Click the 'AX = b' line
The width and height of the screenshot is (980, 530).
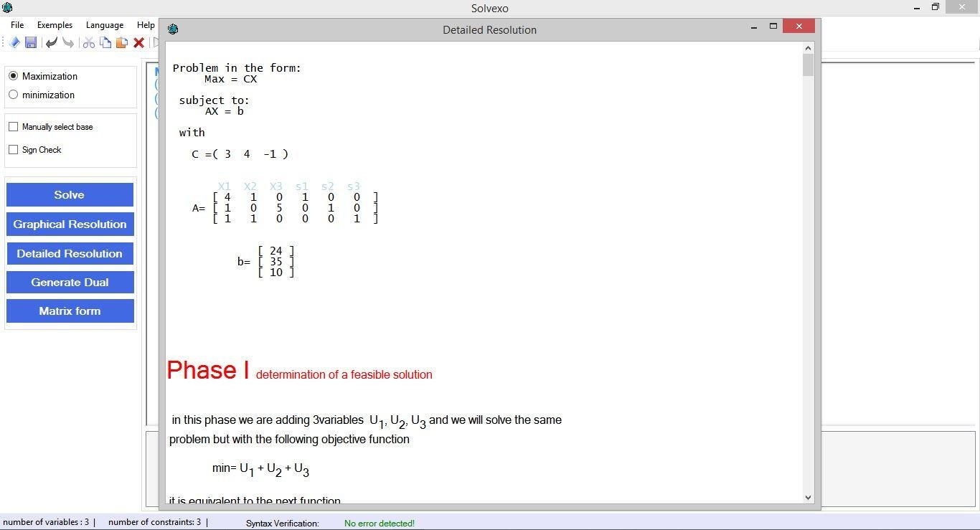[225, 111]
